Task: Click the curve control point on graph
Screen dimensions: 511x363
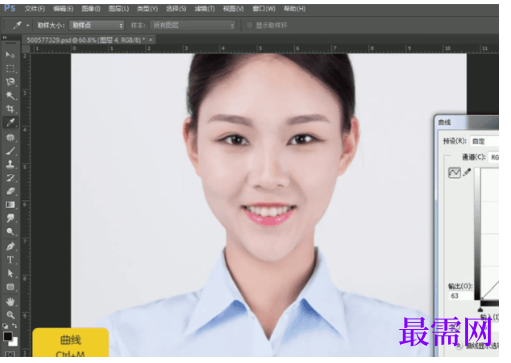Action: 482,299
